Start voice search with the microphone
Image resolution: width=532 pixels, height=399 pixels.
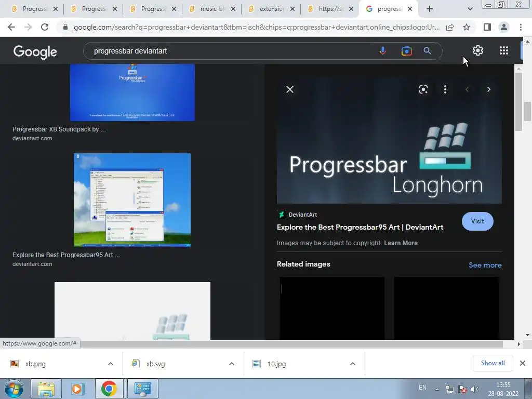pyautogui.click(x=383, y=51)
